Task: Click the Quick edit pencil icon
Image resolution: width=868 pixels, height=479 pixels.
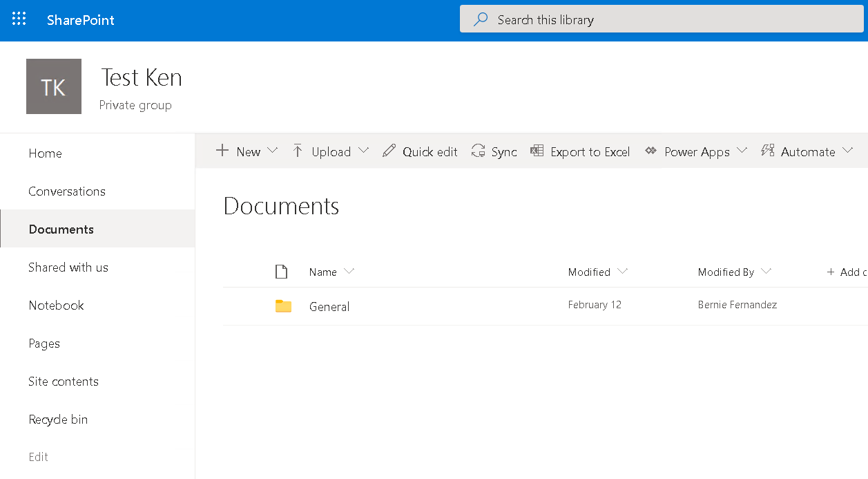Action: [x=389, y=151]
